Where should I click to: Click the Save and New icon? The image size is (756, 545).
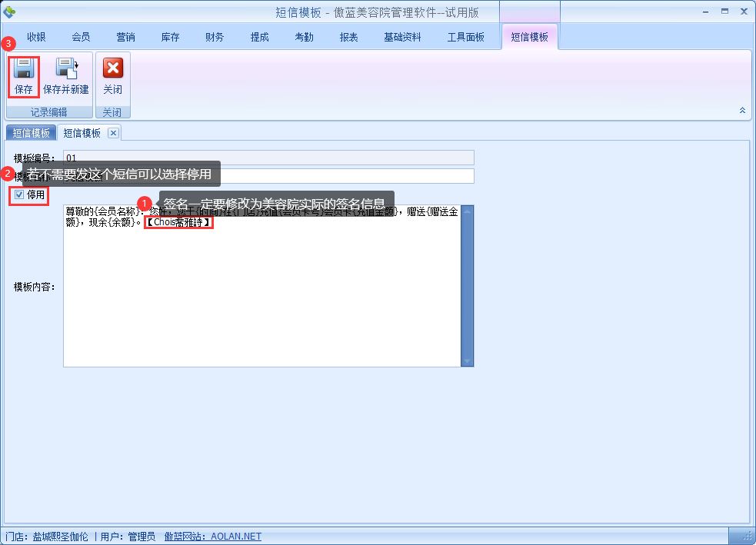pyautogui.click(x=66, y=69)
